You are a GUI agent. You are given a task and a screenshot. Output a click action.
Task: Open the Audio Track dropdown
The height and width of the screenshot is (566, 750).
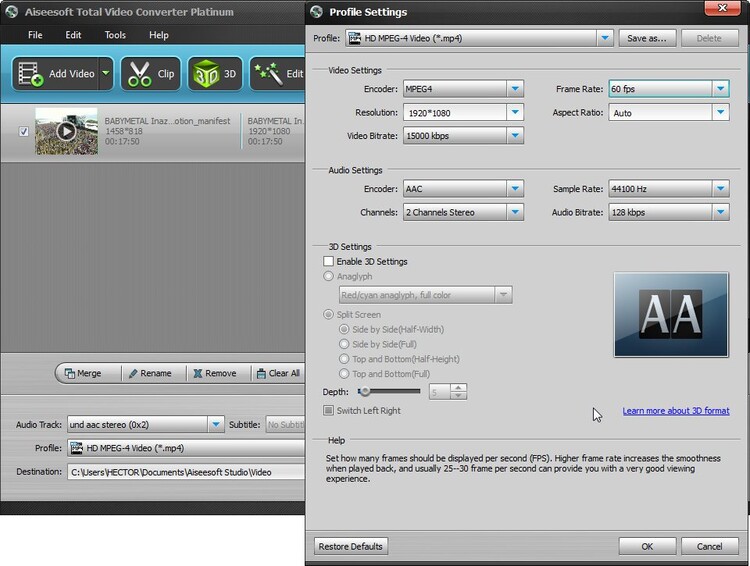pyautogui.click(x=216, y=424)
